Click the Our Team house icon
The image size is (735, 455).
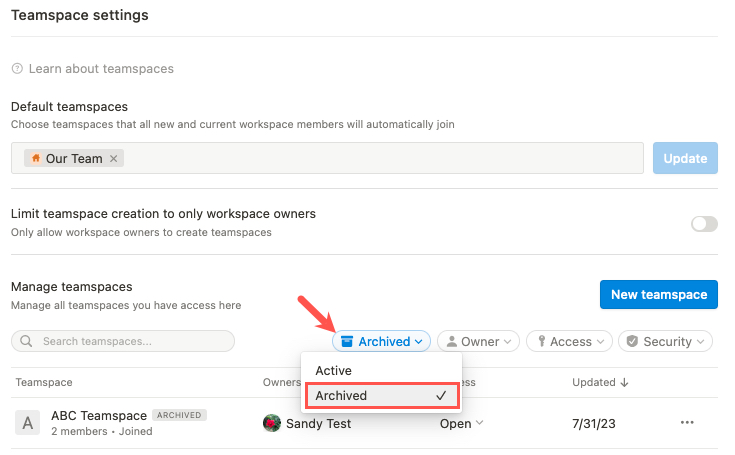click(36, 158)
